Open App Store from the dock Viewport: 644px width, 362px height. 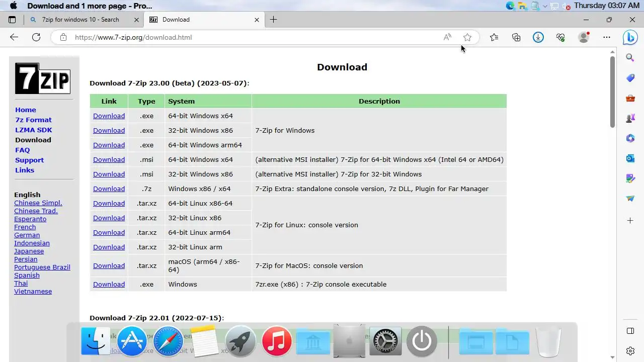tap(132, 341)
